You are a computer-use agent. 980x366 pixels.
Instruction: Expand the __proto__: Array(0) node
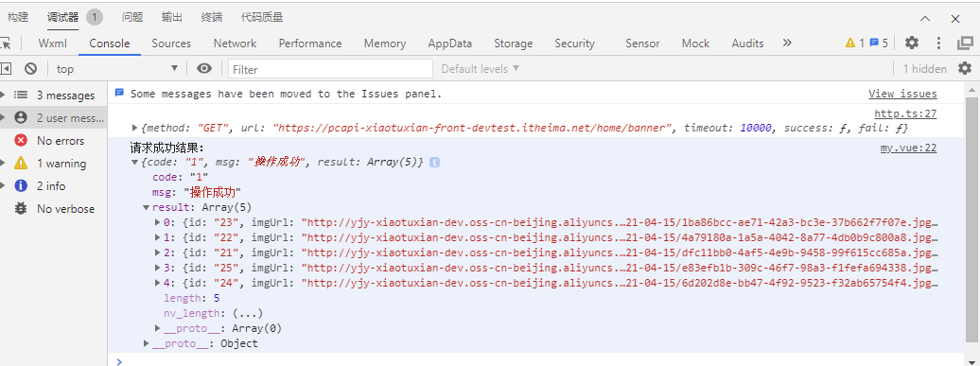coord(157,328)
